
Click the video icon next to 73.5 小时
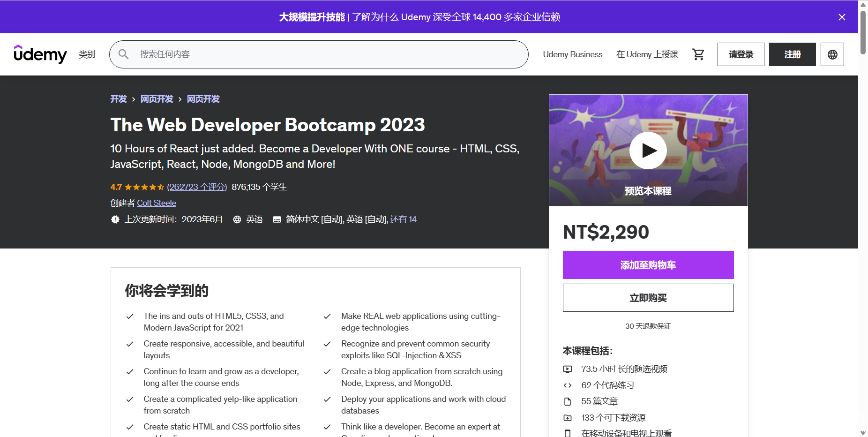click(x=568, y=369)
